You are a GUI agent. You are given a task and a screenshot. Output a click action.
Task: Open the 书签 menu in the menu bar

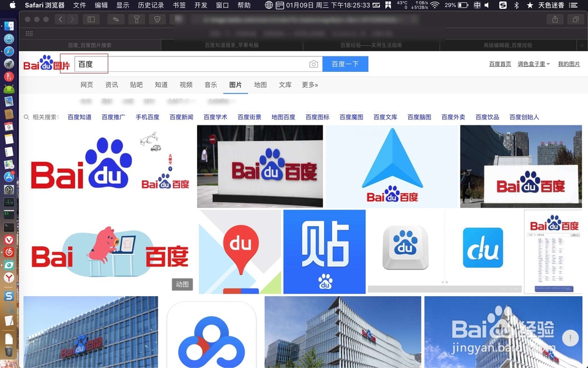[179, 5]
